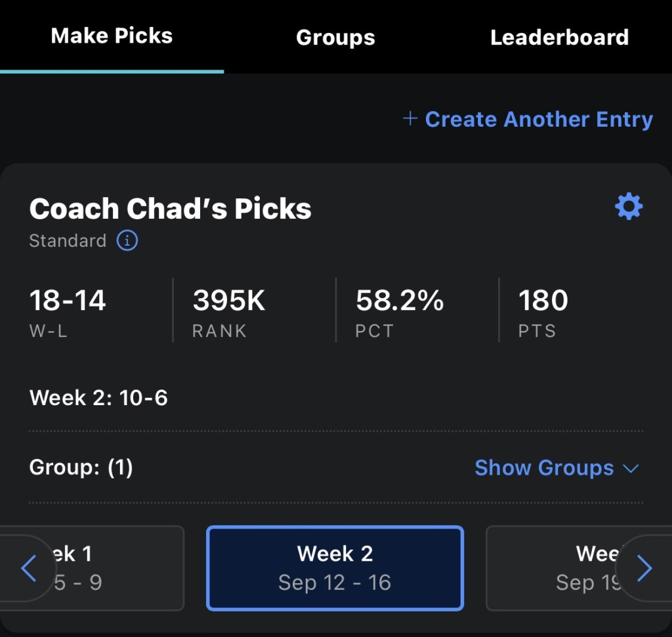Open the Groups tab
The image size is (672, 637).
(335, 37)
